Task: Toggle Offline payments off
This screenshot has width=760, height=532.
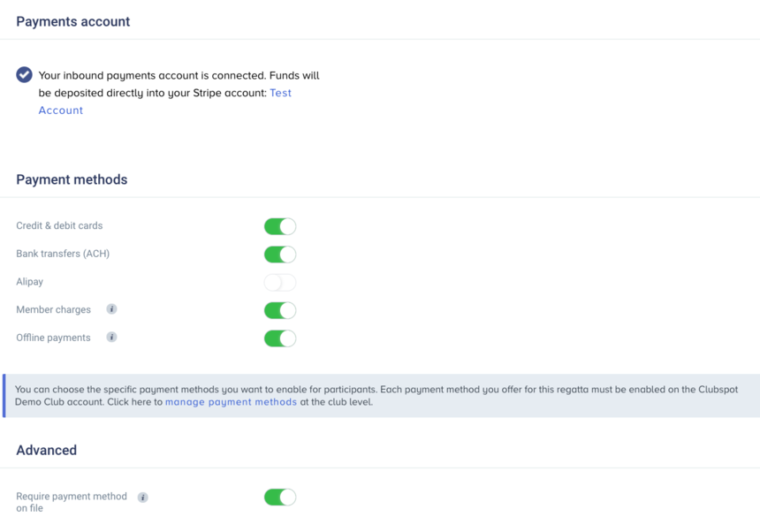Action: click(x=280, y=338)
